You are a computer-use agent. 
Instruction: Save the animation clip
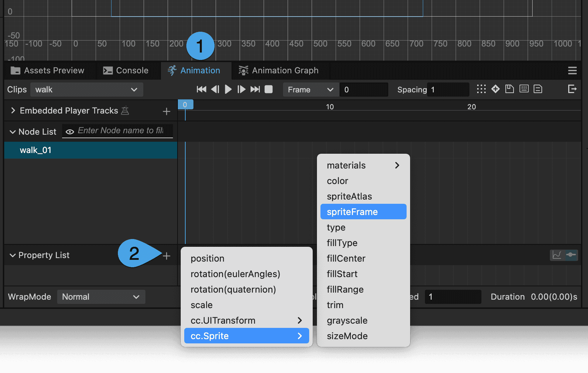pyautogui.click(x=509, y=89)
